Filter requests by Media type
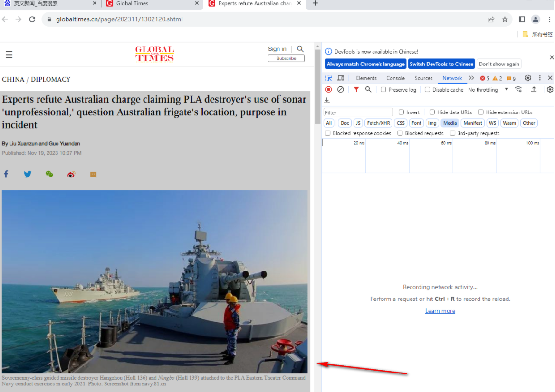The width and height of the screenshot is (555, 392). coord(450,123)
